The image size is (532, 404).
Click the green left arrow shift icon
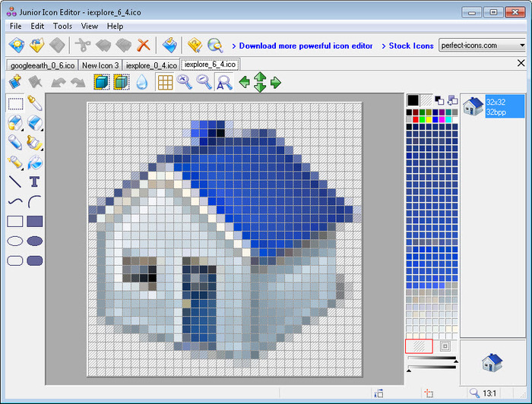(244, 82)
